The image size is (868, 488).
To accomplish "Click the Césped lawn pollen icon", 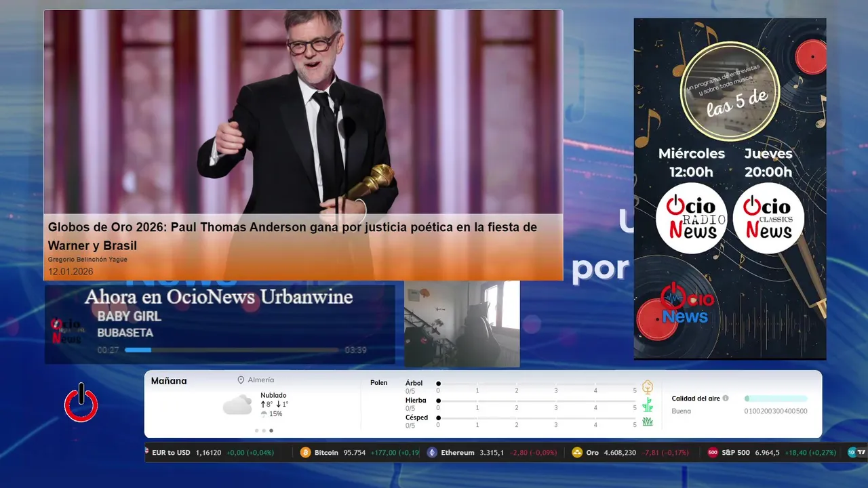I will (x=648, y=422).
